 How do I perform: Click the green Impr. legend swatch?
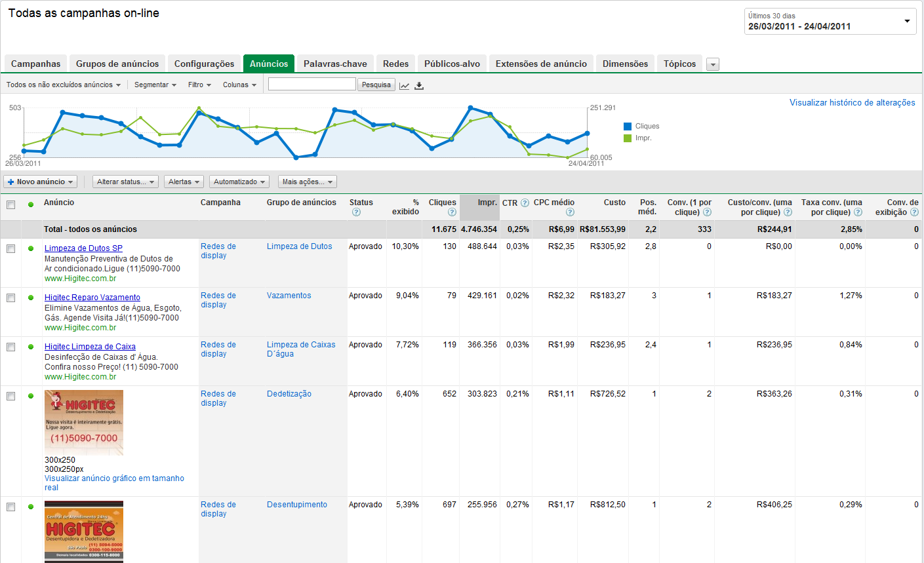[627, 138]
